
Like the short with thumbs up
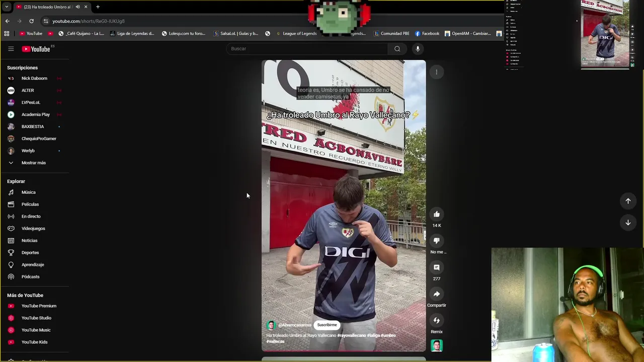pos(437,214)
